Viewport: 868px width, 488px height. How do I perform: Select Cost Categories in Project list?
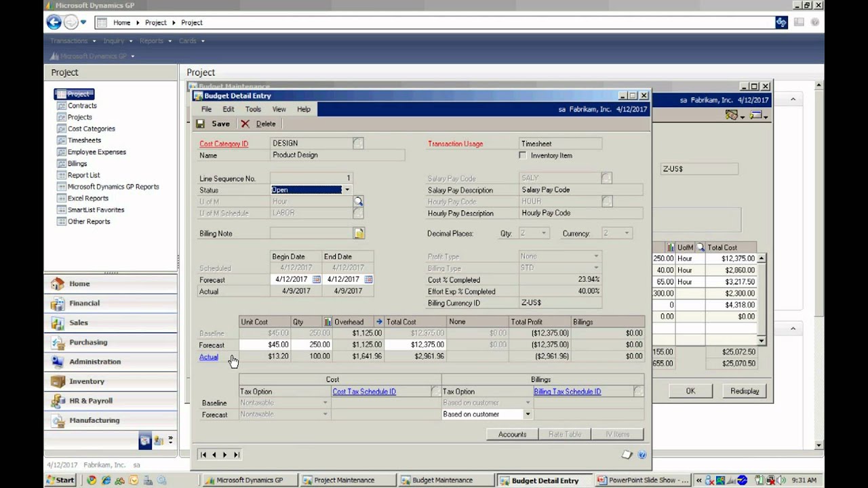(91, 129)
